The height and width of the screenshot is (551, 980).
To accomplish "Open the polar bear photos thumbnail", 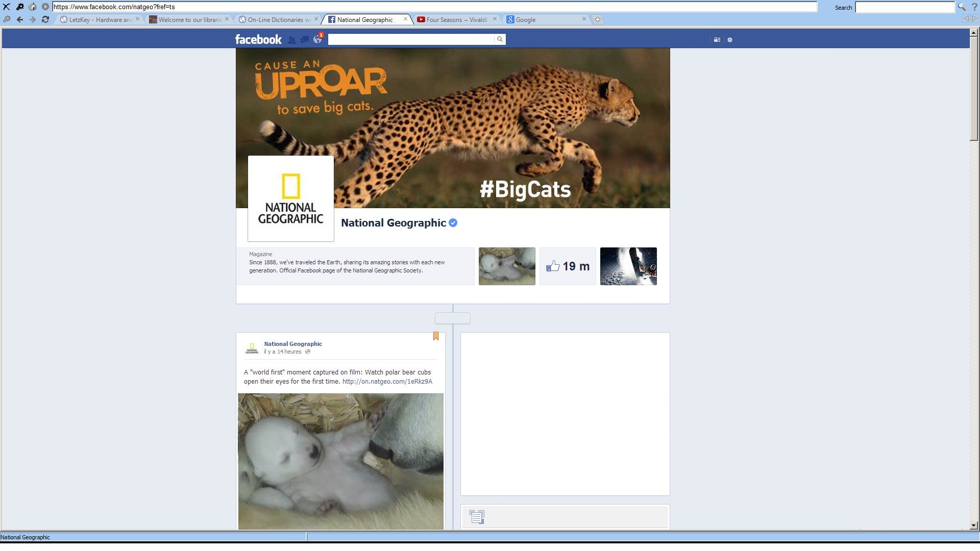I will (507, 266).
